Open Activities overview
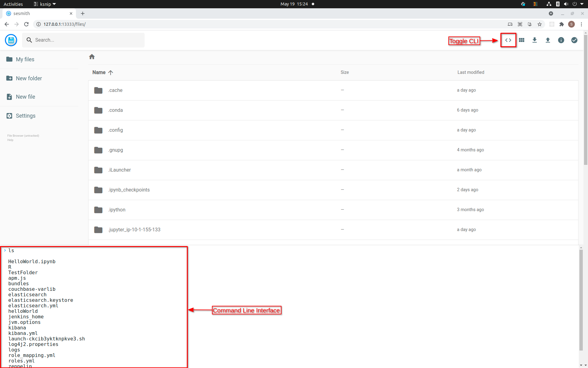 [13, 4]
